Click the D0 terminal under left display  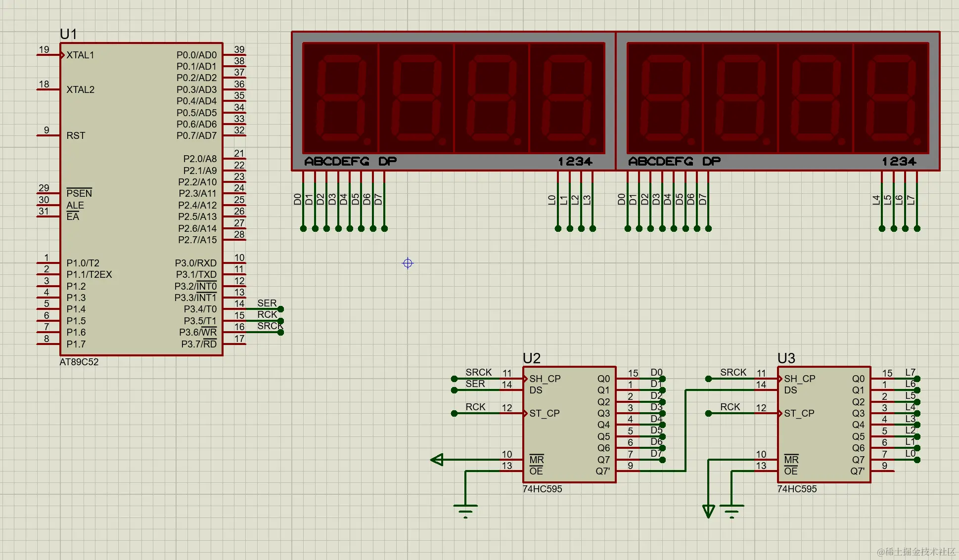pyautogui.click(x=303, y=228)
